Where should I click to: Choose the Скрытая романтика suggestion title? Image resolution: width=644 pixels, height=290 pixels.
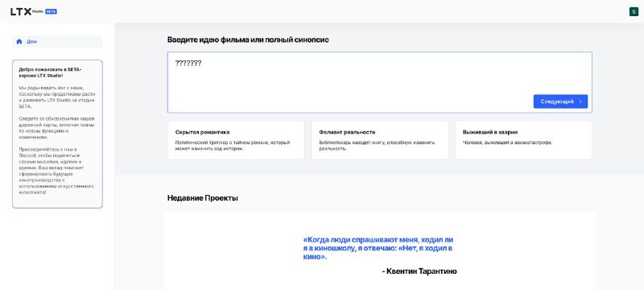tap(203, 132)
